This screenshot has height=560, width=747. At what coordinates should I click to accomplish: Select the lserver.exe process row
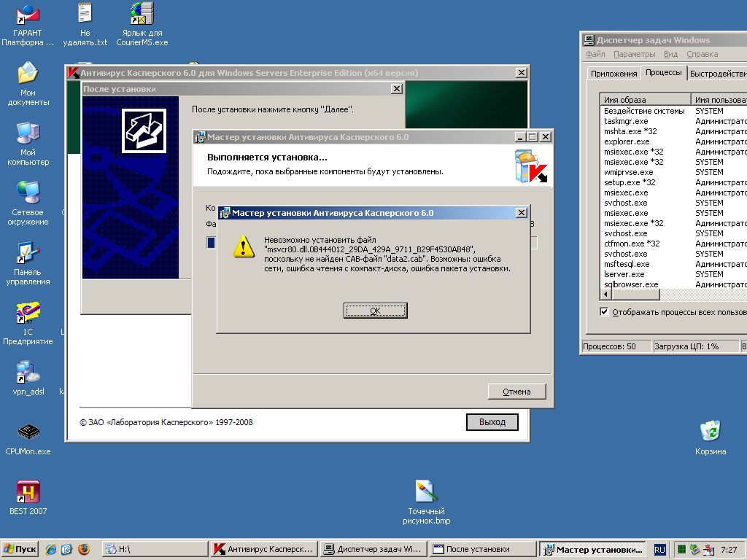tap(673, 274)
